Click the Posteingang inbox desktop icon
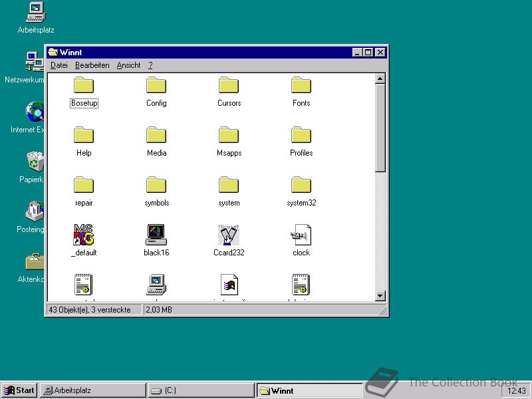Screen dimensions: 532x399 coord(35,211)
